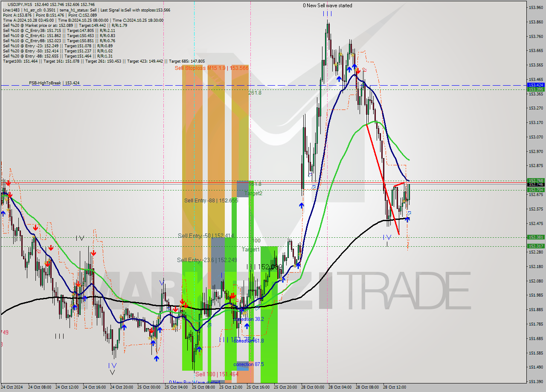Image resolution: width=546 pixels, height=392 pixels.
Task: Click the '0 New Sell wave started' text
Action: coord(328,6)
